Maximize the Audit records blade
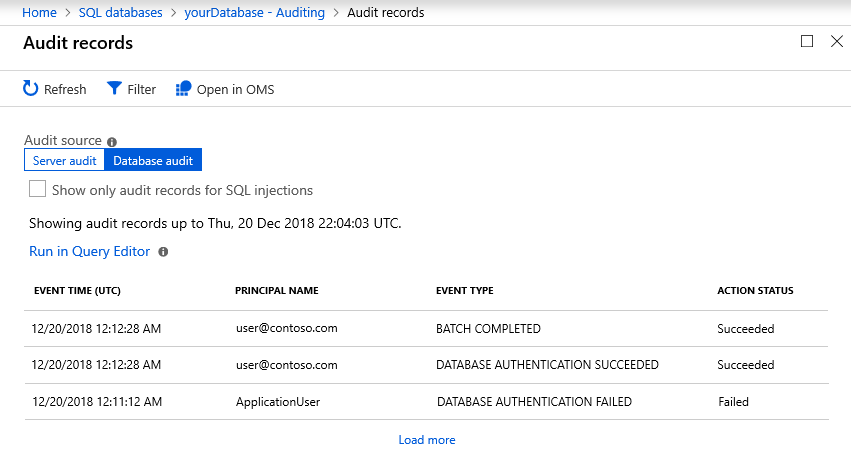The image size is (851, 459). click(807, 41)
